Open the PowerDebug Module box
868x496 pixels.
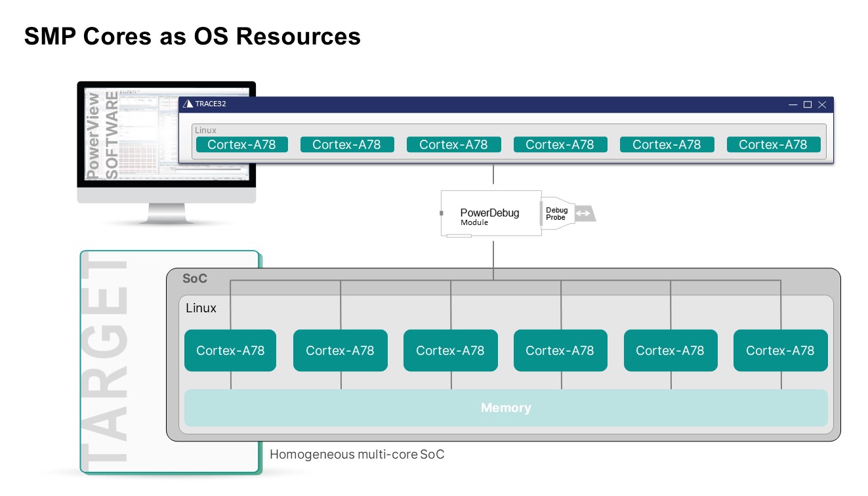click(x=490, y=213)
